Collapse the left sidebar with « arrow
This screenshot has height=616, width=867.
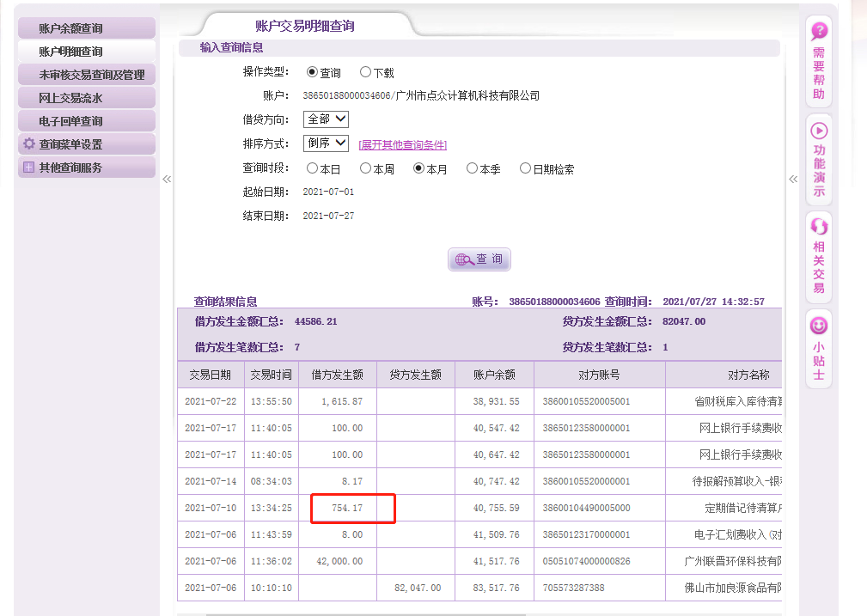coord(167,179)
